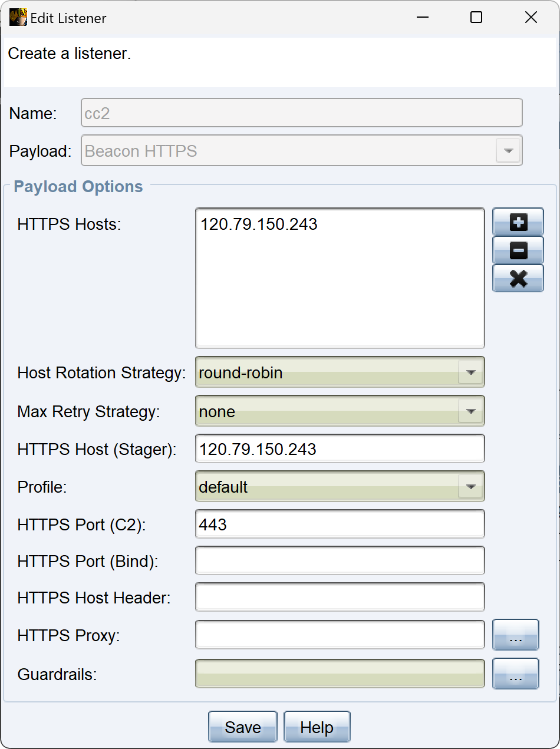The height and width of the screenshot is (749, 560).
Task: Click the 'Guardrails:' label
Action: tap(57, 674)
